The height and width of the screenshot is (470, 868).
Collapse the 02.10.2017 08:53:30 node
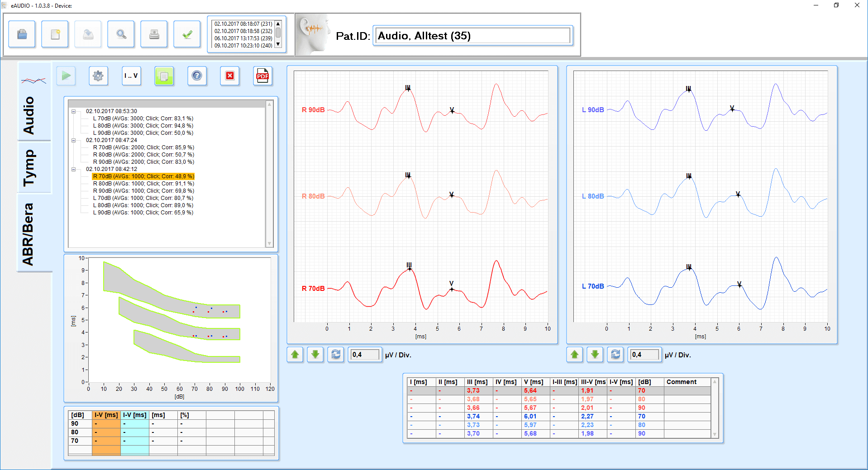pyautogui.click(x=73, y=111)
